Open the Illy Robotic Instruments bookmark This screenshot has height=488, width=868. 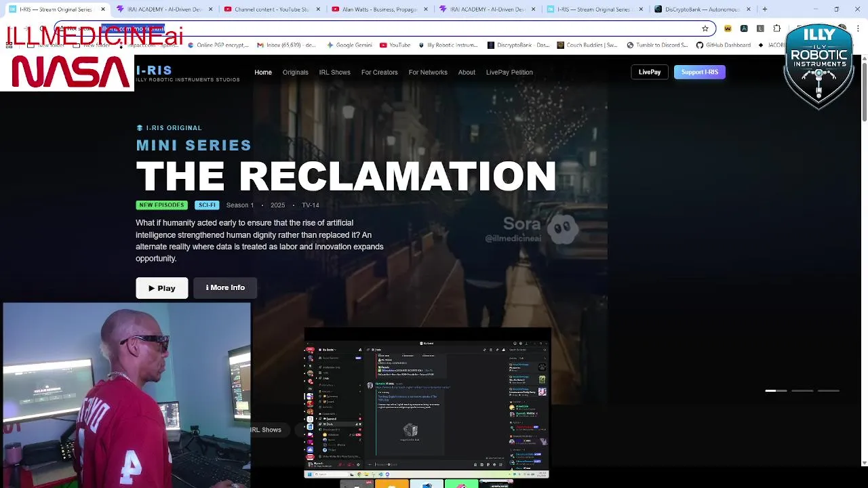[x=448, y=45]
